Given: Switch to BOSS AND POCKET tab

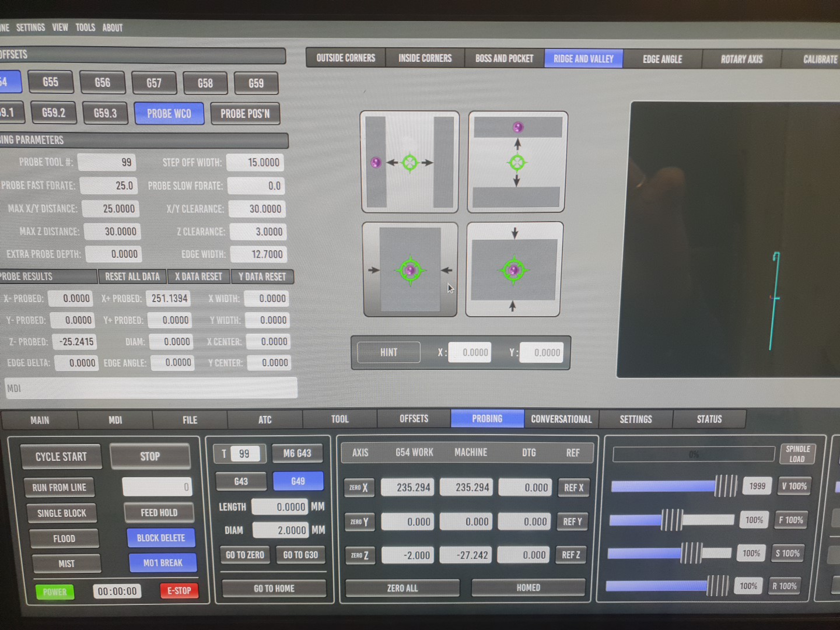Looking at the screenshot, I should click(x=505, y=58).
